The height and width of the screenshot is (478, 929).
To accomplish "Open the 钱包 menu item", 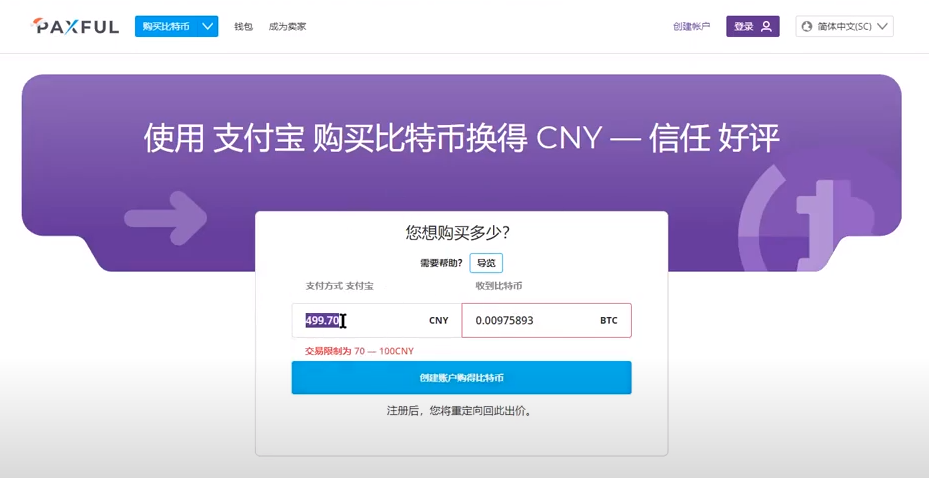I will pyautogui.click(x=244, y=27).
